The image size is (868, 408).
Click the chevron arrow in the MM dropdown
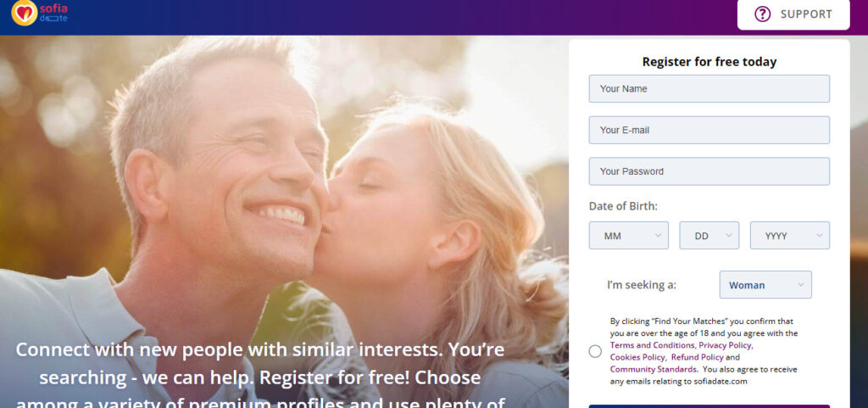click(658, 235)
